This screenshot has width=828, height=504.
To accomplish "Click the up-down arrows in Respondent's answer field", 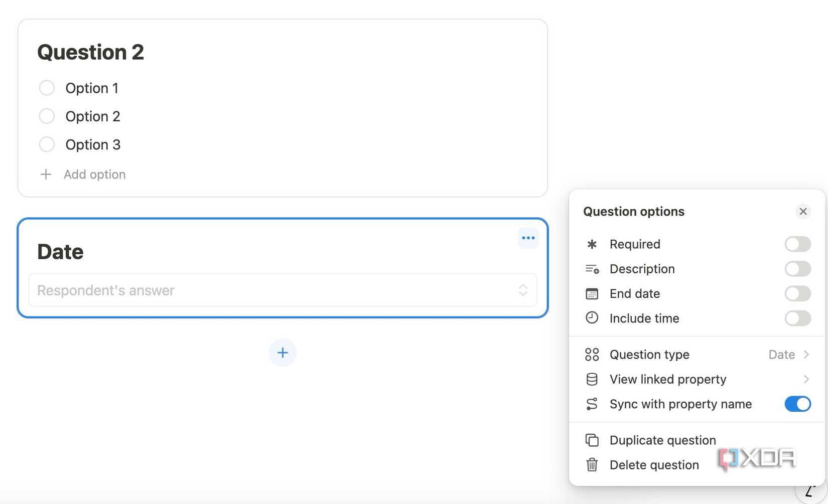I will pyautogui.click(x=523, y=290).
